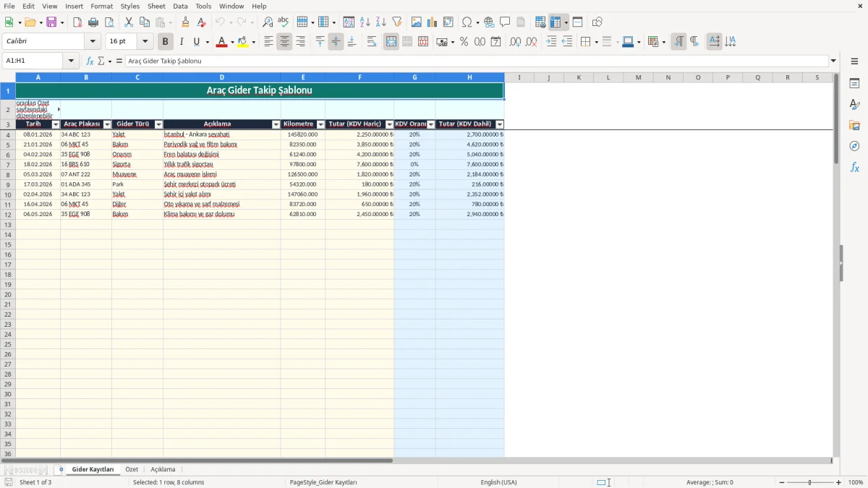The image size is (868, 488).
Task: Click the Cut scissors icon
Action: [x=129, y=22]
